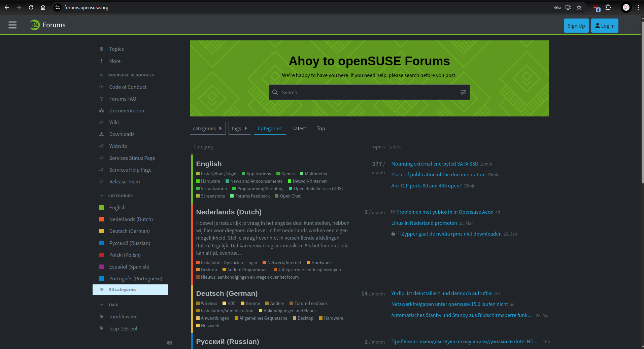Open Topics in the sidebar
The width and height of the screenshot is (644, 349).
click(116, 49)
